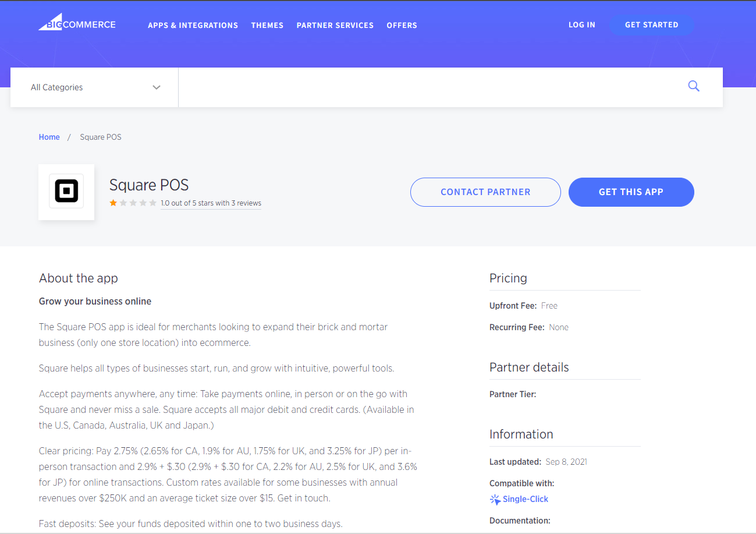Click the About the app heading
This screenshot has height=534, width=756.
click(79, 278)
